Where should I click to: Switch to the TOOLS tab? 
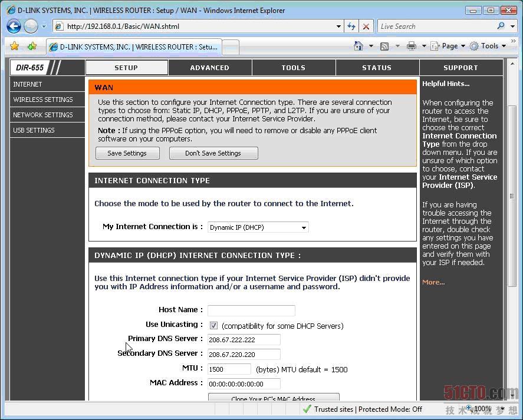[x=294, y=68]
